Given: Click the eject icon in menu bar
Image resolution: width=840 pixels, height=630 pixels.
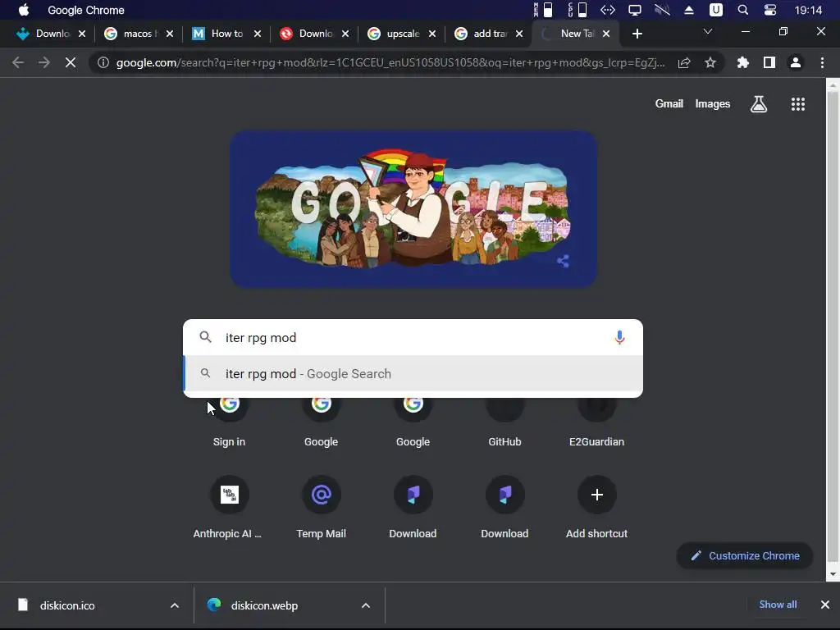Looking at the screenshot, I should [x=689, y=10].
